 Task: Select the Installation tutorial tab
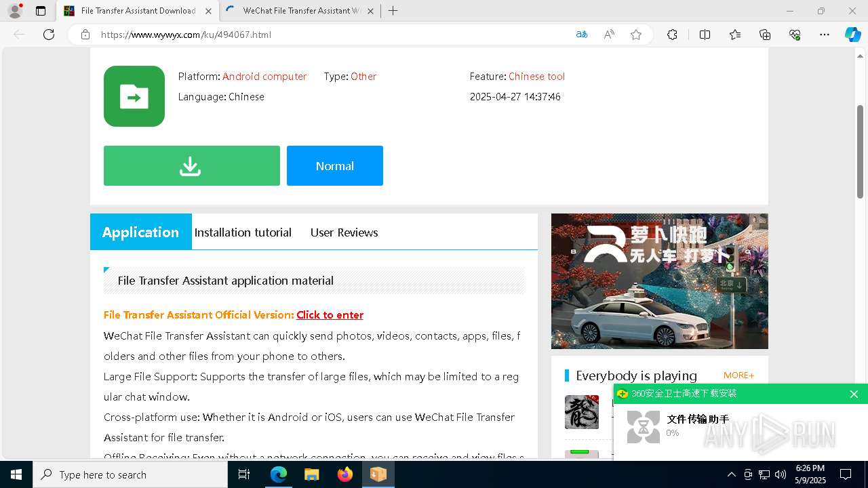tap(243, 232)
